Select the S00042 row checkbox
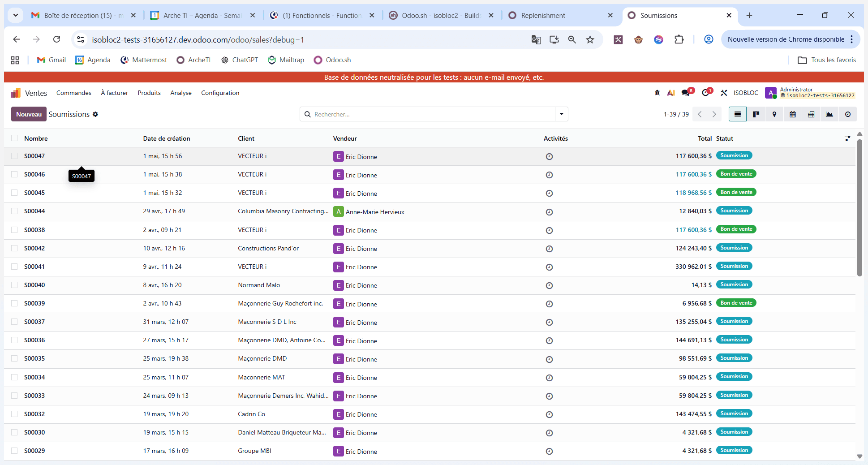The width and height of the screenshot is (868, 465). click(14, 248)
